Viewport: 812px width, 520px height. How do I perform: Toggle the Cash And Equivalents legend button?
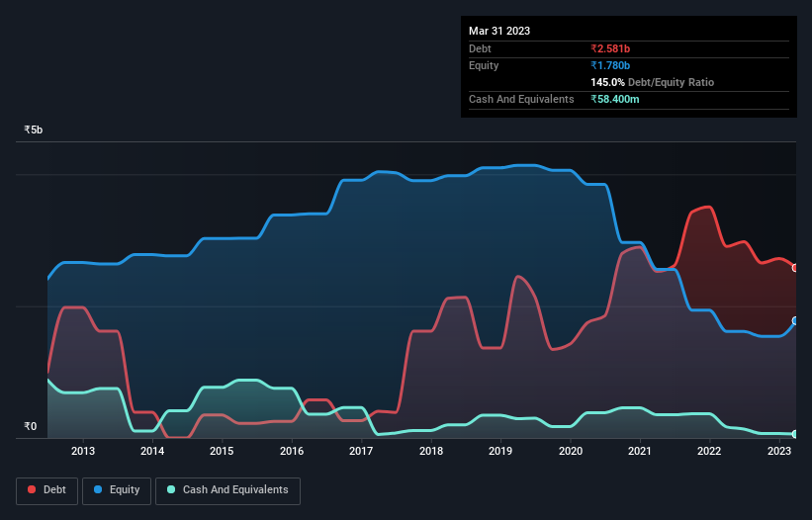click(227, 490)
